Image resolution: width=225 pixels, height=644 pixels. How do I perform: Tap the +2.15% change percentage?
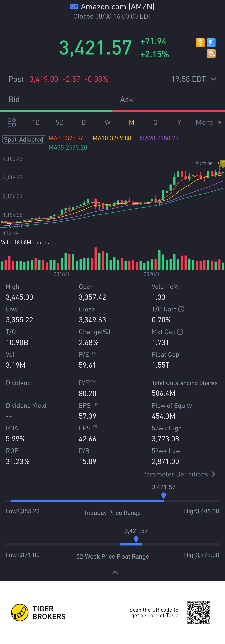(x=155, y=54)
